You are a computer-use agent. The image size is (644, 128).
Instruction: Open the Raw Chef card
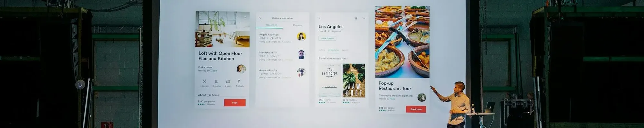pos(354,80)
